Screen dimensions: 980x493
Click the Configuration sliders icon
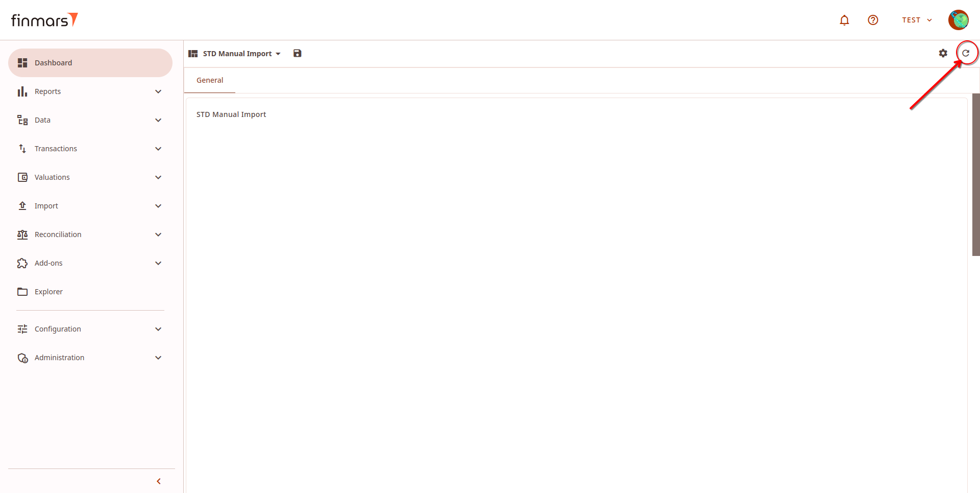point(22,329)
